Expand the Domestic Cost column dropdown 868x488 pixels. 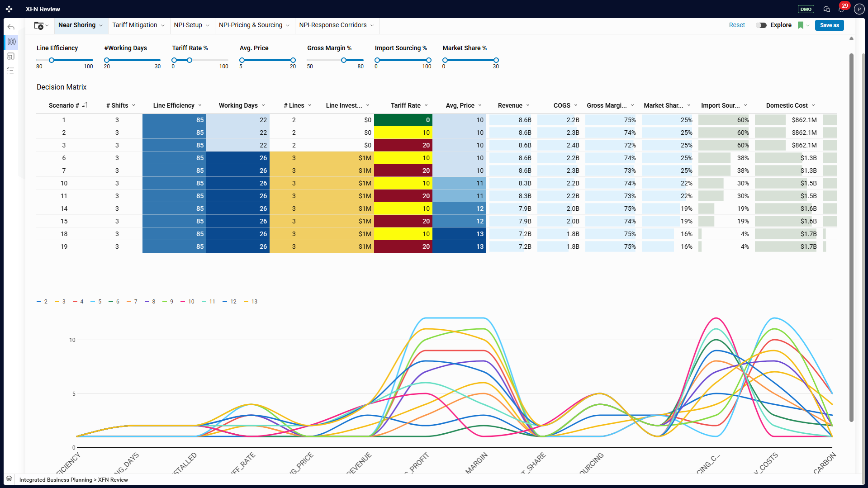pyautogui.click(x=813, y=105)
